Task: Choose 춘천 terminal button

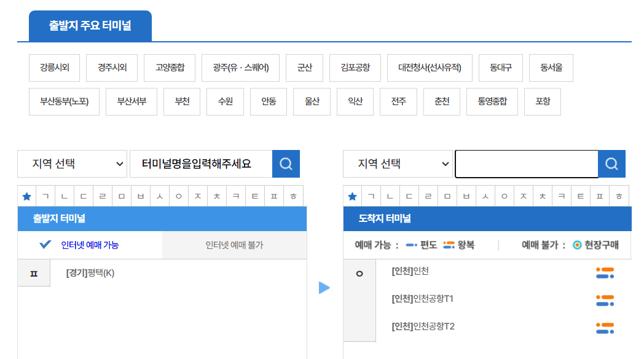Action: click(x=442, y=101)
